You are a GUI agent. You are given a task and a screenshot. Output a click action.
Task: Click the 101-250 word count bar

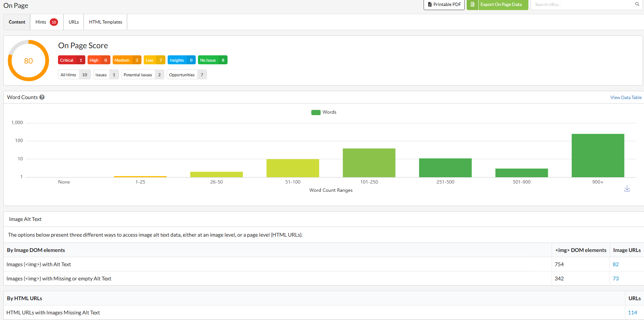[369, 163]
